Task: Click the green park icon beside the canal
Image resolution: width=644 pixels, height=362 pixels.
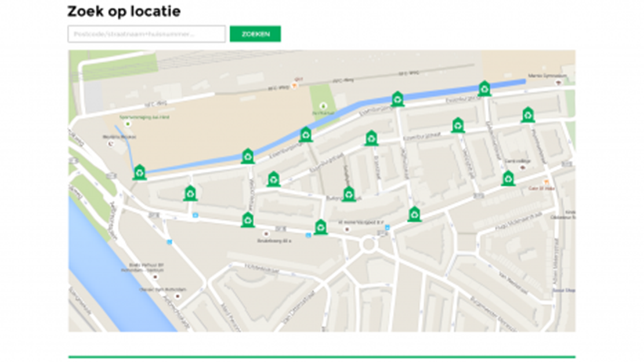Action: (323, 106)
